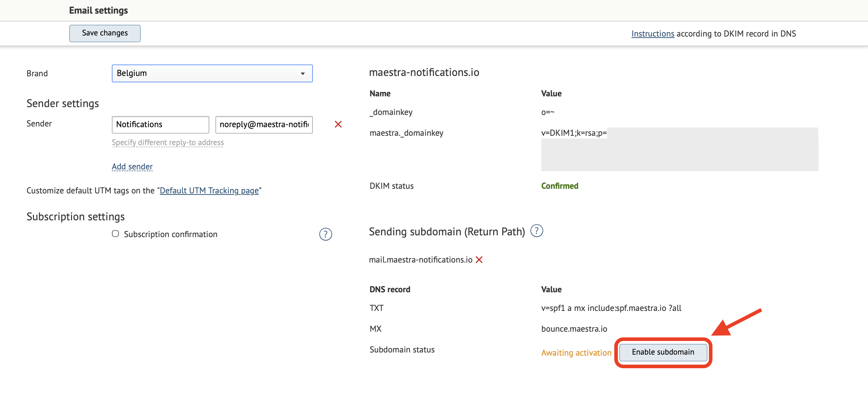Click the 'Subscription confirmation' label text
The width and height of the screenshot is (868, 394).
(171, 234)
